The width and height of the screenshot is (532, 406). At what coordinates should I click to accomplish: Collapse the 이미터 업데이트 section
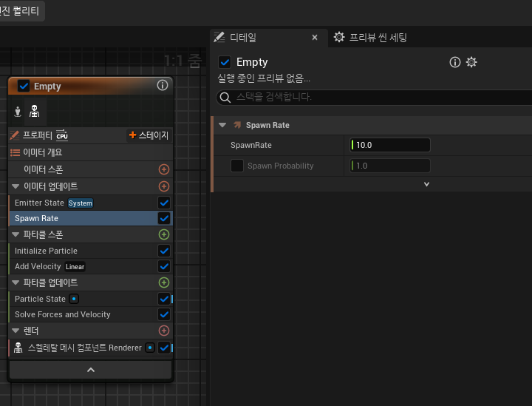pos(16,186)
